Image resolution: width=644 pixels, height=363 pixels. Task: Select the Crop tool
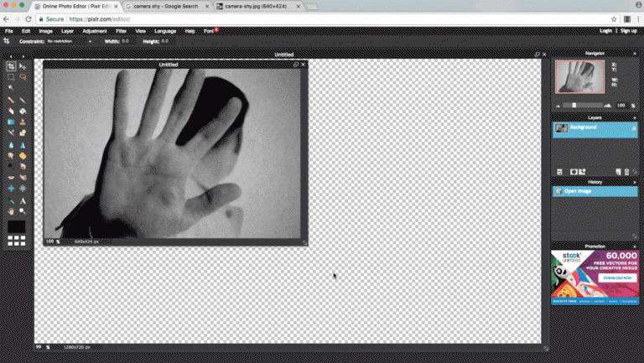coord(11,66)
